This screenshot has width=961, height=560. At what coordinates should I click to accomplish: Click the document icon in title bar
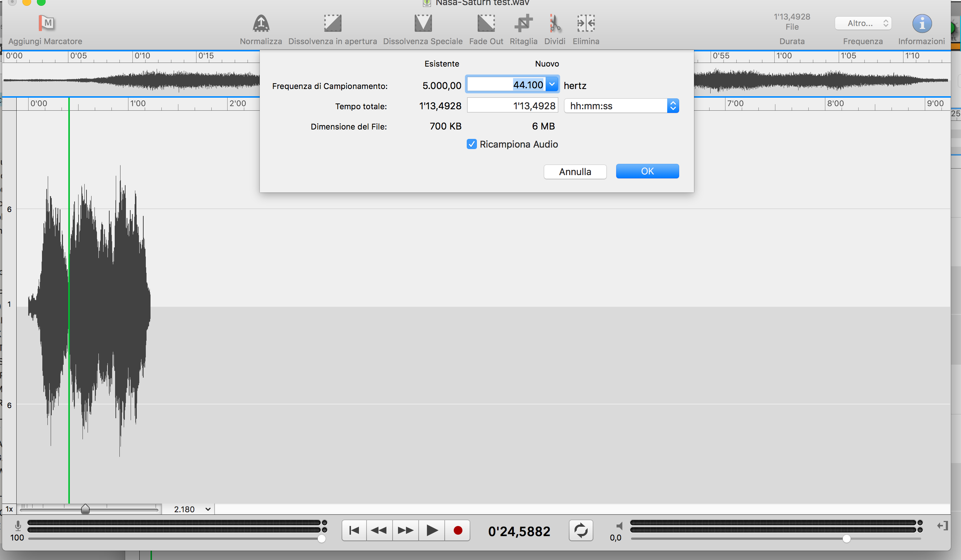click(427, 3)
